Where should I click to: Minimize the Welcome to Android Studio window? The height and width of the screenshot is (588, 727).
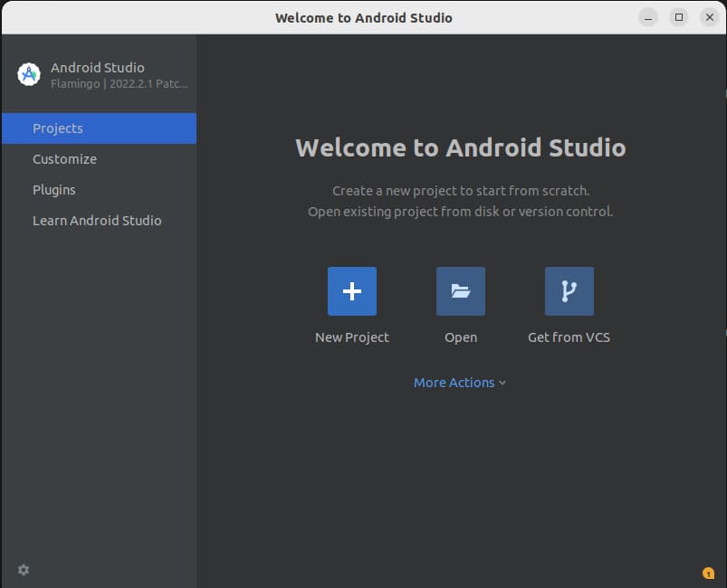click(648, 17)
